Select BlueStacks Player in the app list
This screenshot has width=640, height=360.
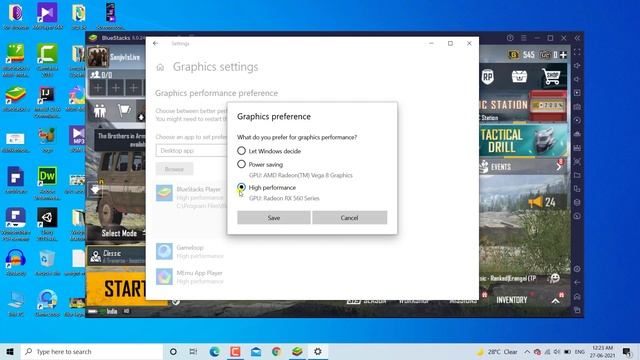coord(191,197)
